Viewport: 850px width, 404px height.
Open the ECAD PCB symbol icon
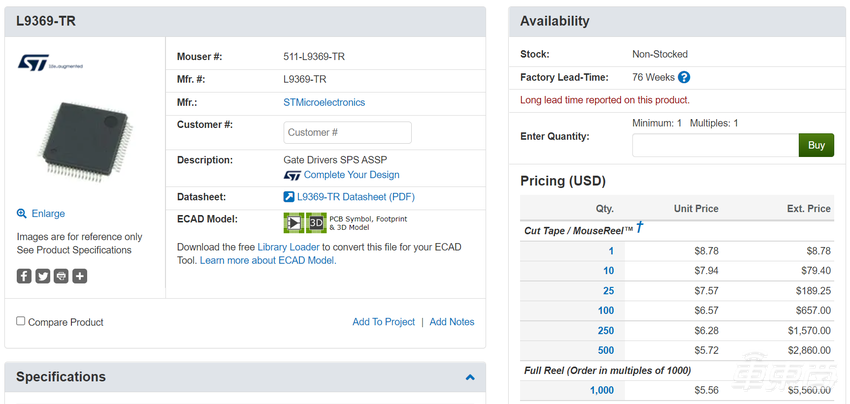pyautogui.click(x=294, y=223)
